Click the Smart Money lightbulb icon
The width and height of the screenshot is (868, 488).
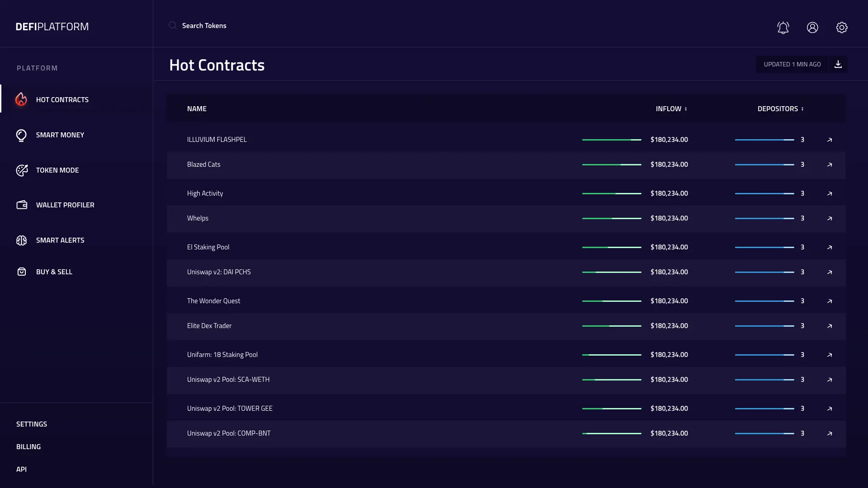point(21,135)
